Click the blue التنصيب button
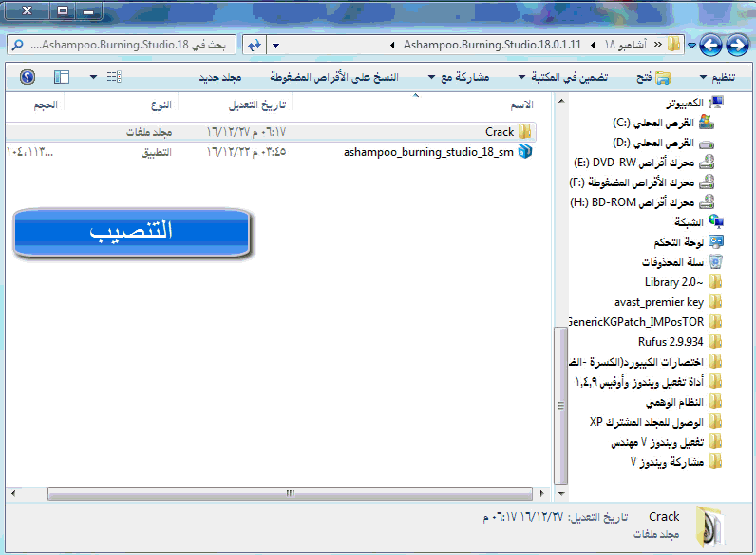The image size is (756, 555). click(x=131, y=232)
